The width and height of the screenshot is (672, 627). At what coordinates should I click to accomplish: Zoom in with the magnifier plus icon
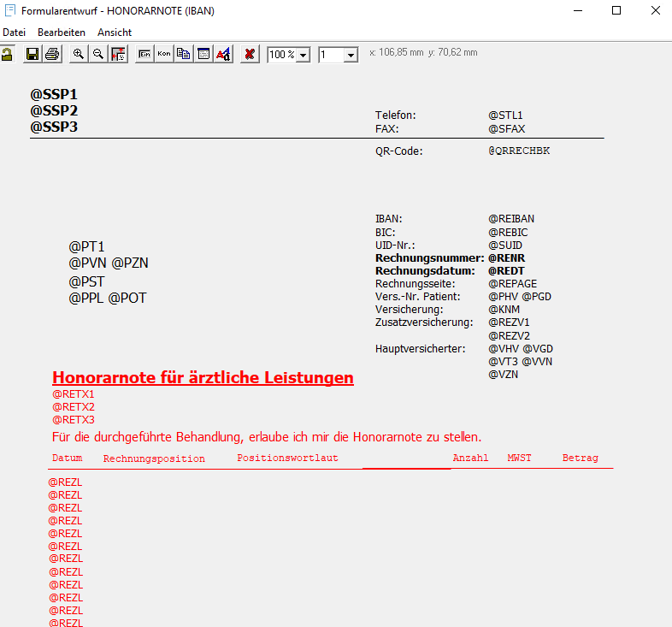[79, 54]
